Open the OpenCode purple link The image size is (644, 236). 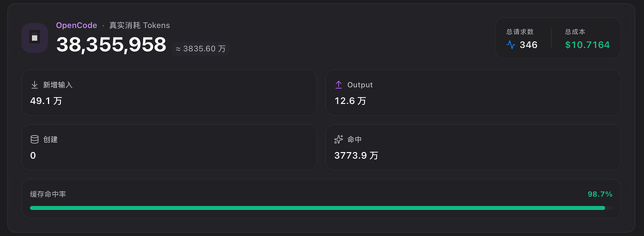click(77, 26)
